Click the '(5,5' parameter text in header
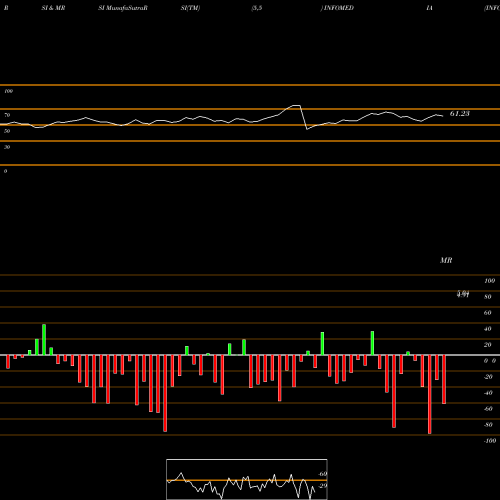500x500 pixels. click(257, 8)
